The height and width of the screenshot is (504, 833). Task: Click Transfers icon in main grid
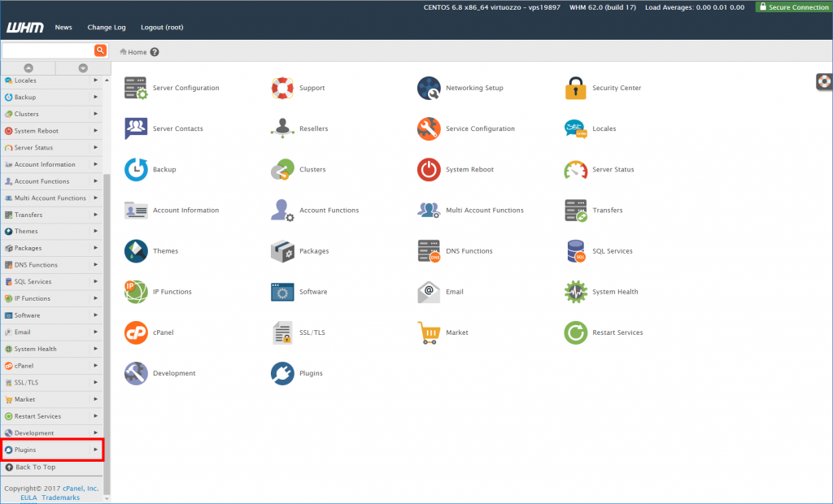[x=575, y=211]
